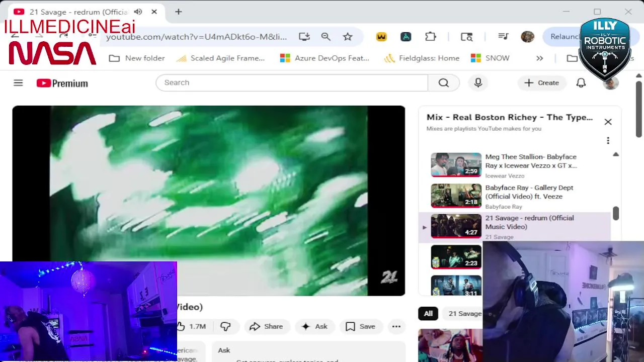Dislike the video with thumbs-down
This screenshot has height=362, width=644.
(x=225, y=326)
